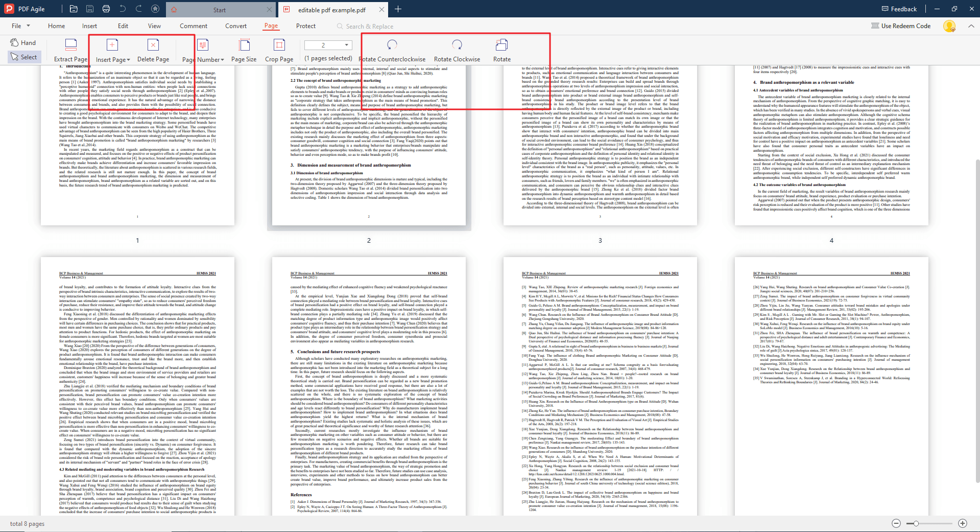Select page 6 thumbnail with Conclusions section

(x=369, y=386)
